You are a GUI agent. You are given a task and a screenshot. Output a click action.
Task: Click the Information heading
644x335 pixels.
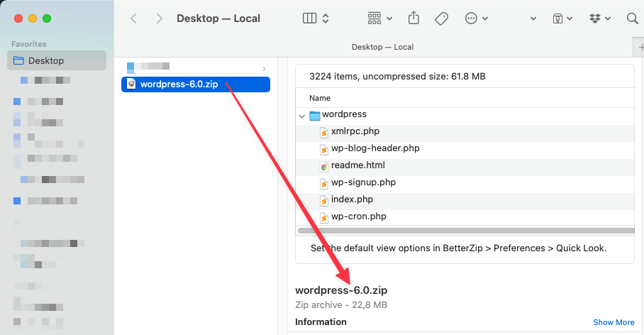coord(321,322)
